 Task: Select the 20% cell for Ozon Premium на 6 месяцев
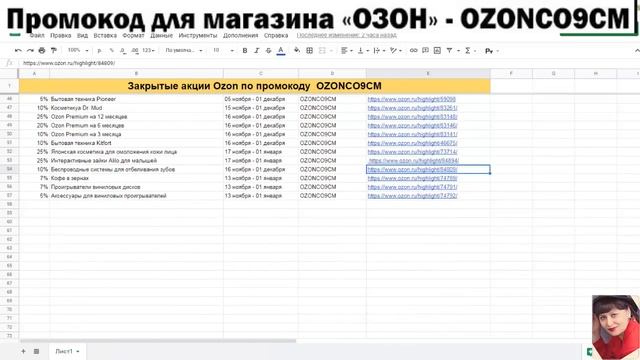(34, 126)
